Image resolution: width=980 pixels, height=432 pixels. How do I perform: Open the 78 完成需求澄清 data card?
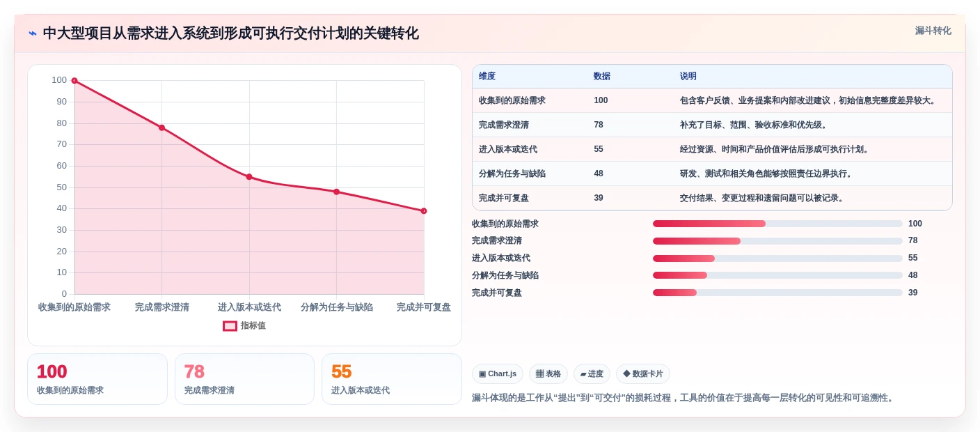[244, 379]
